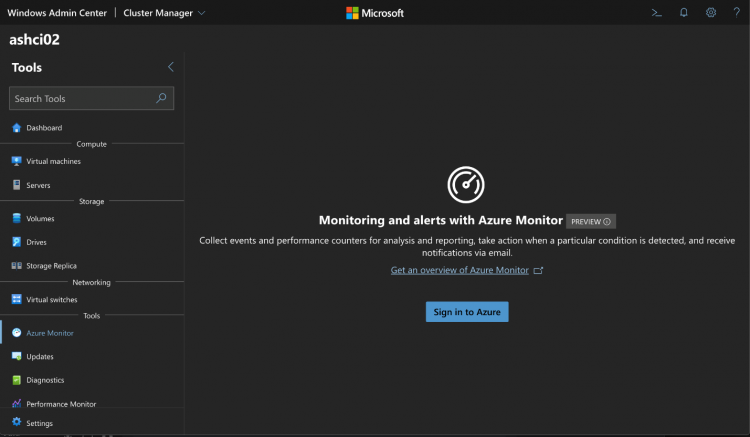
Task: Open Drives tool
Action: tap(36, 242)
